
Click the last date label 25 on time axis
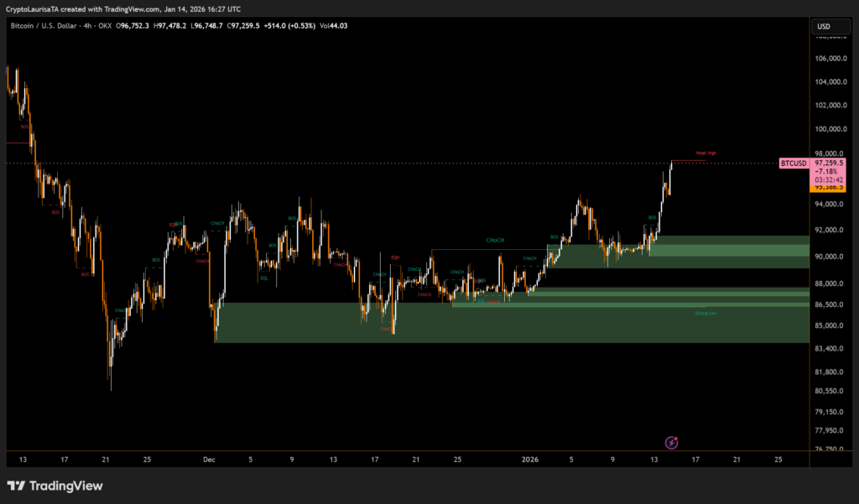pyautogui.click(x=778, y=460)
